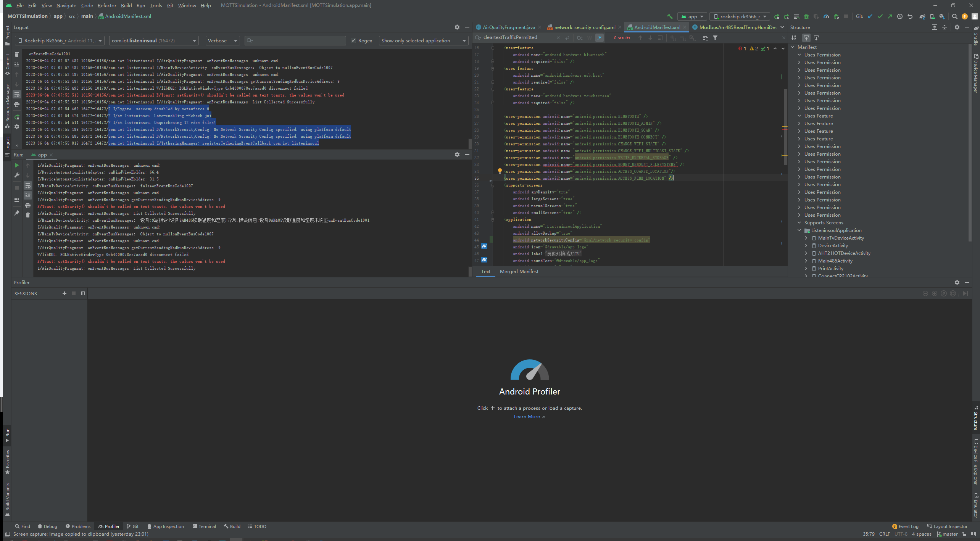Viewport: 980px width, 541px height.
Task: Open Git history clock icon
Action: 900,16
